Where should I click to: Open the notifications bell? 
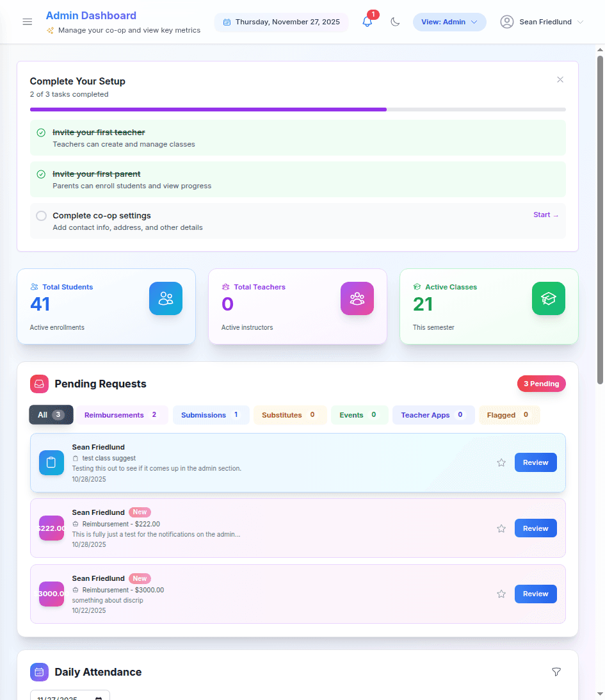[367, 21]
